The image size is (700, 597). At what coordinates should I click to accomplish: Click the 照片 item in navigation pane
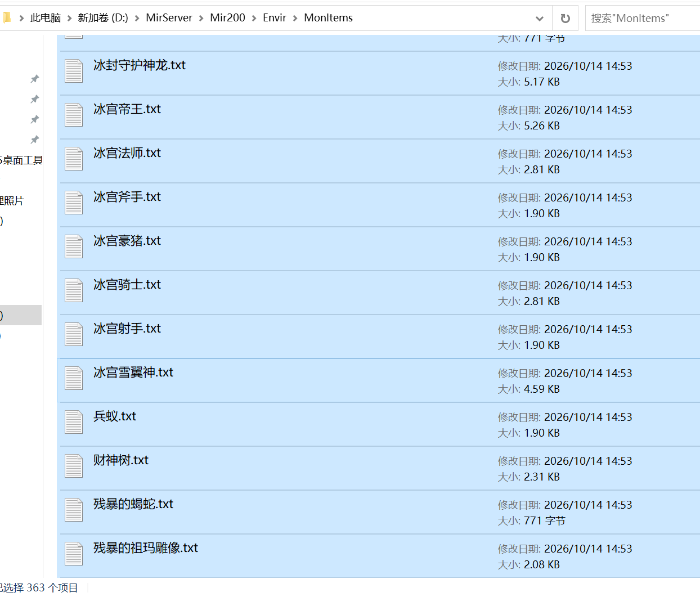pyautogui.click(x=12, y=201)
